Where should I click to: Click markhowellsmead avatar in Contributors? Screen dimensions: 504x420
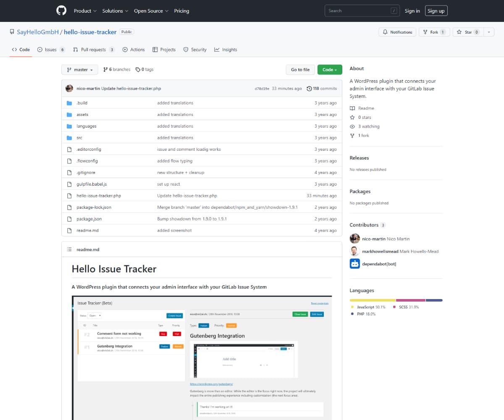355,251
